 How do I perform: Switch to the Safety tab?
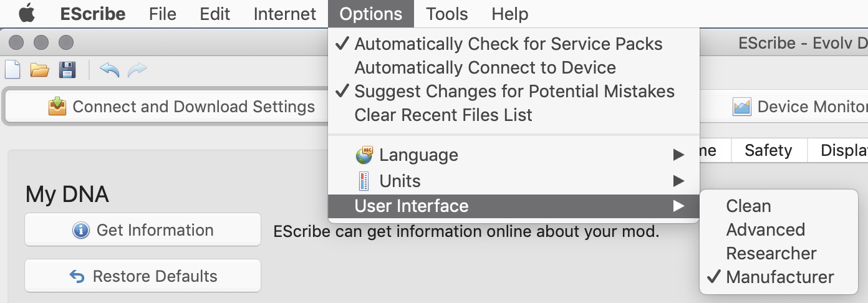768,150
